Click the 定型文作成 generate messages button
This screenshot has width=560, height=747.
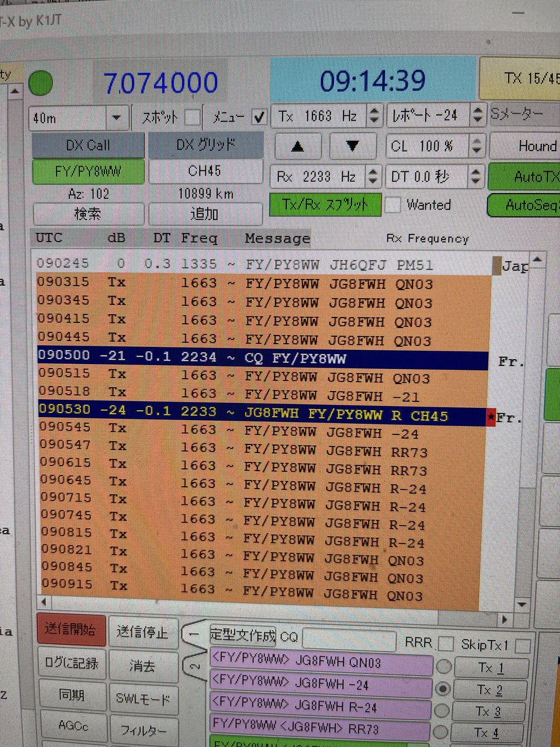[x=243, y=637]
